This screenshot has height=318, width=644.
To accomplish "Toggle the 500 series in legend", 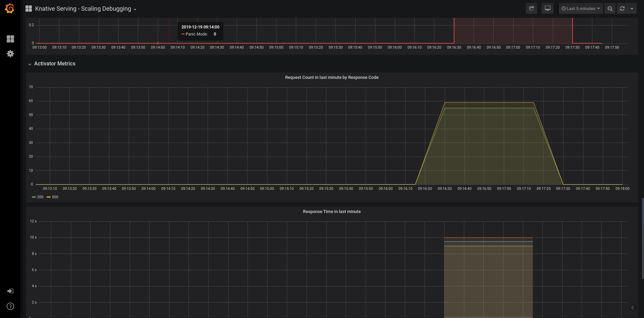I will coord(55,197).
